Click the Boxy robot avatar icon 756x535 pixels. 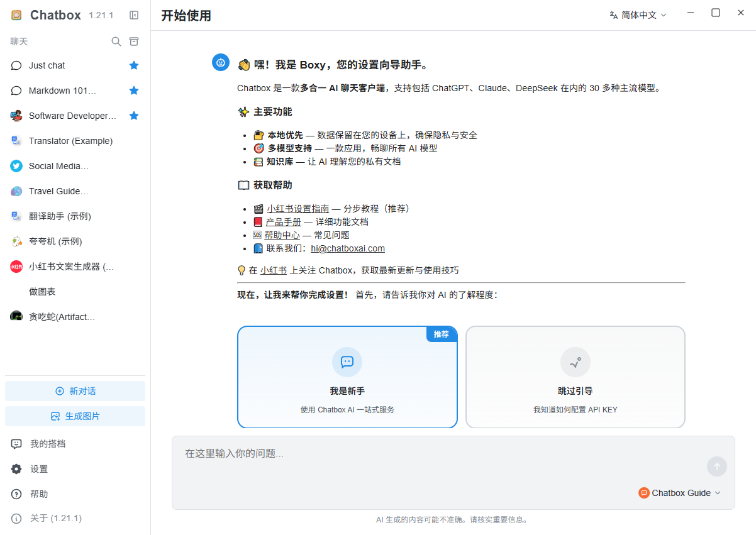pos(221,62)
